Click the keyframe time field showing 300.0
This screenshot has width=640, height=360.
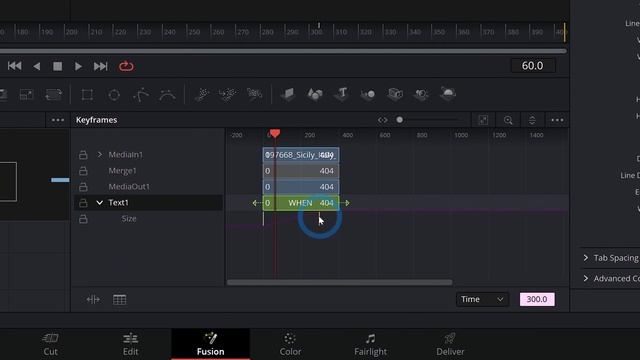(x=537, y=299)
